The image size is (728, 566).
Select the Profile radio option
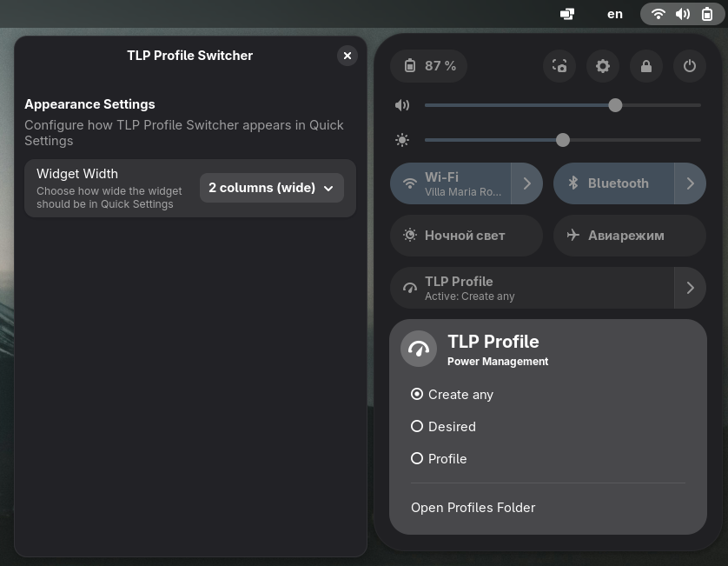coord(416,458)
